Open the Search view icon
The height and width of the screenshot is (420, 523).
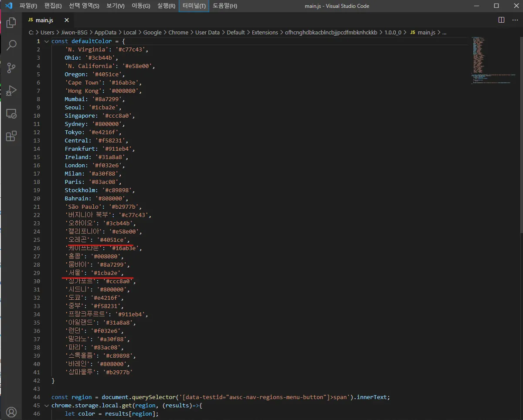(12, 45)
